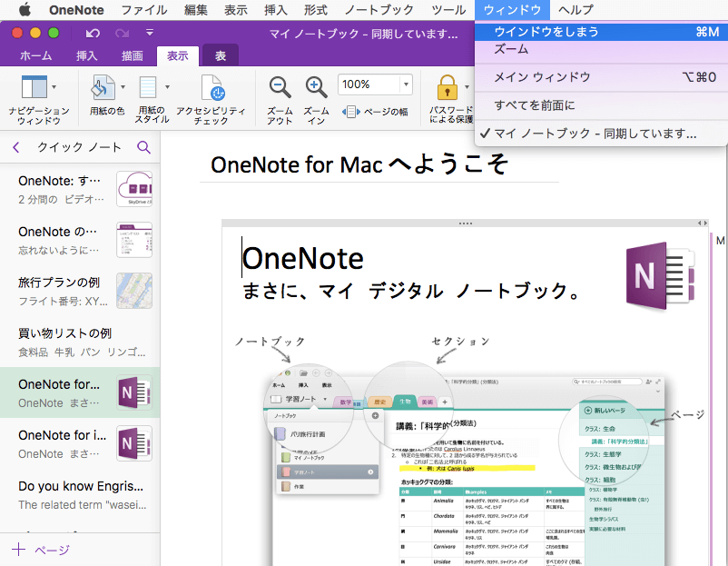Click the map thumbnail of 旅行プランの例
The height and width of the screenshot is (566, 728).
134,291
